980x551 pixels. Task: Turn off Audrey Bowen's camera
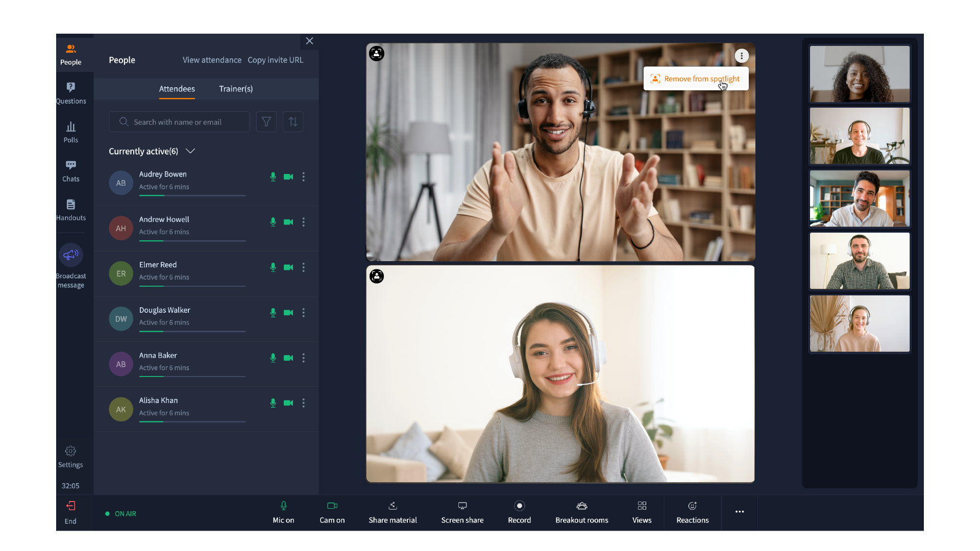pos(288,177)
